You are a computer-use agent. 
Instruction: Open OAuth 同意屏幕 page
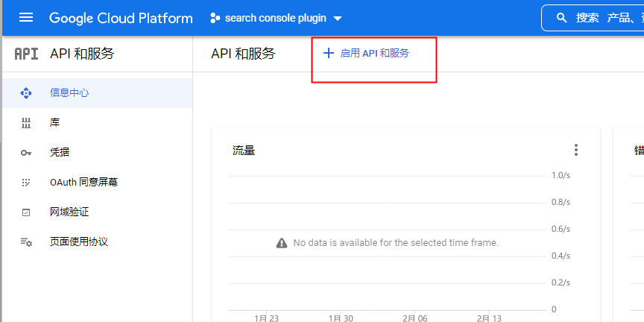click(98, 183)
